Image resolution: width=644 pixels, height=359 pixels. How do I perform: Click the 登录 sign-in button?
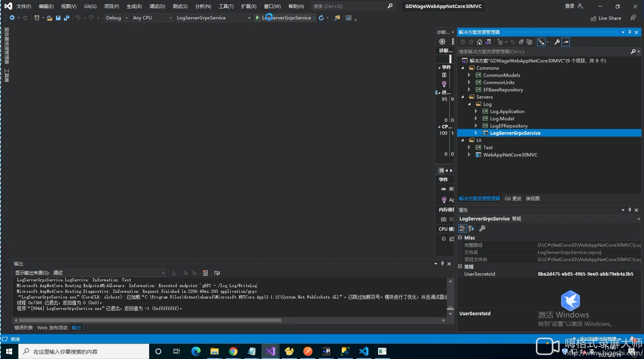570,6
